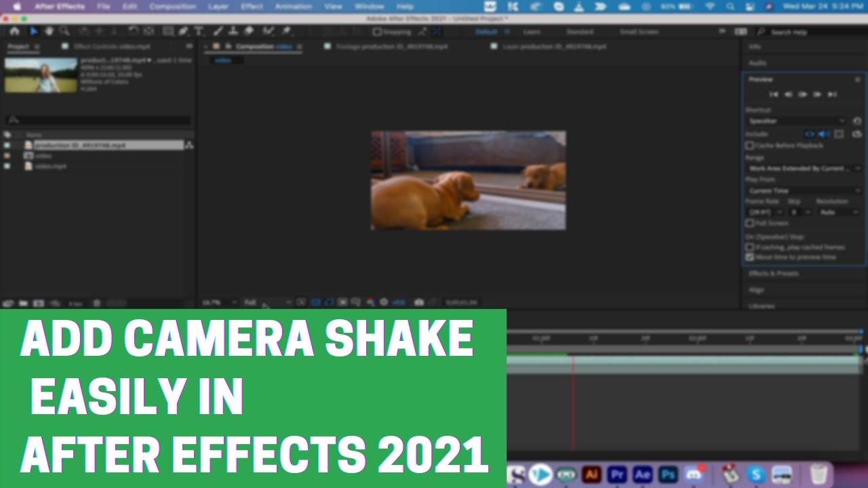Open Discord from the dock
The image size is (868, 488).
click(x=694, y=474)
